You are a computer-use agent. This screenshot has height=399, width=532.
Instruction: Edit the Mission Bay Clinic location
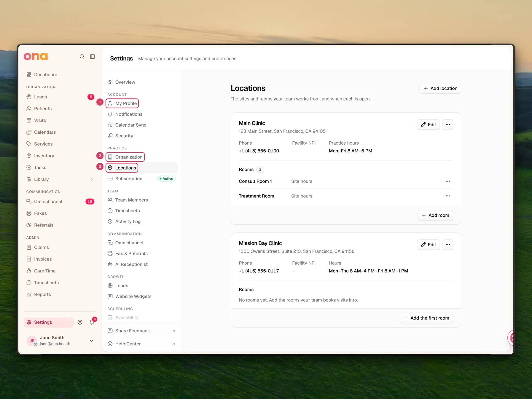coord(429,245)
